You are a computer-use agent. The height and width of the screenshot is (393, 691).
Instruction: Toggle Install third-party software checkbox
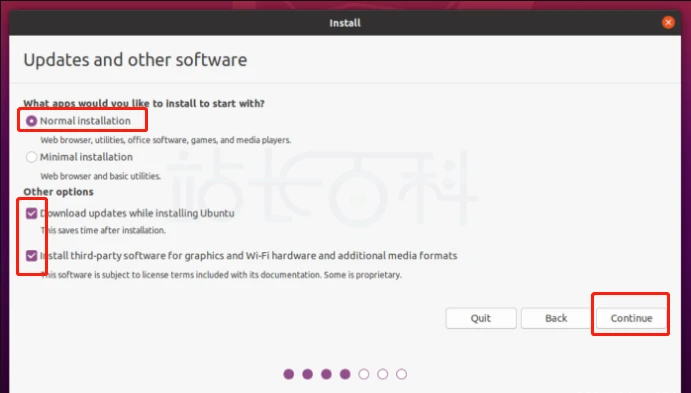[31, 256]
